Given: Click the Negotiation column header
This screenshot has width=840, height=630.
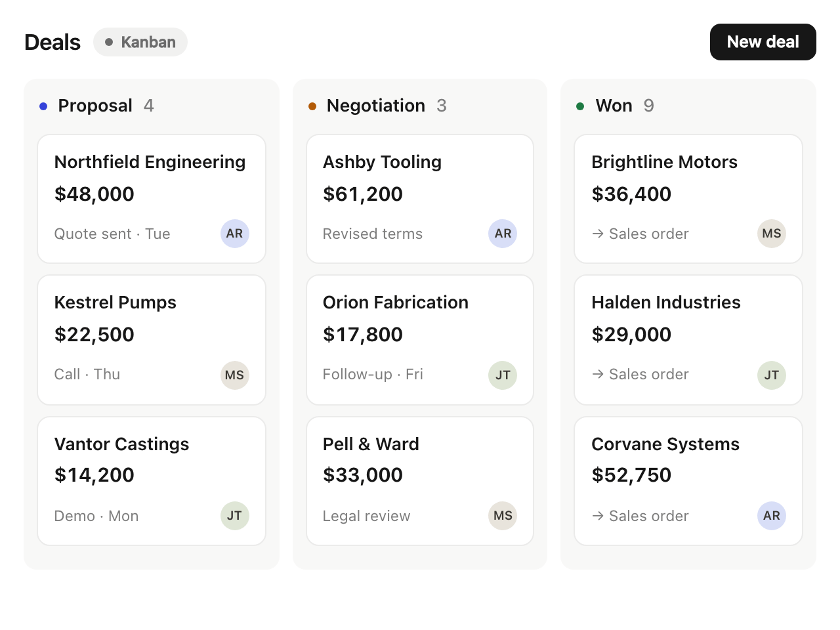Looking at the screenshot, I should [377, 106].
